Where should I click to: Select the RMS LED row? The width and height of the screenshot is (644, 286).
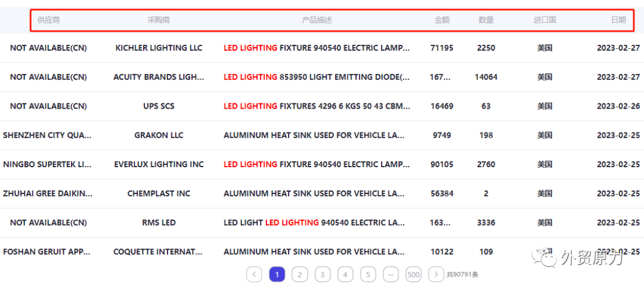(322, 223)
